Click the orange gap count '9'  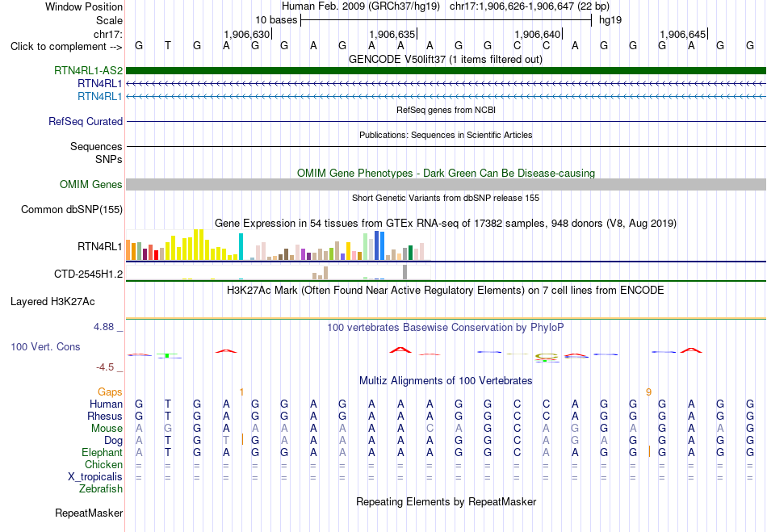648,392
